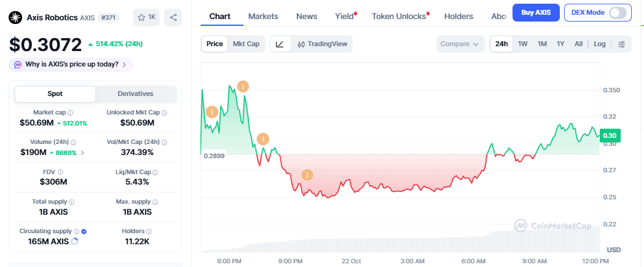Click the verified badge next to Circulating supply
The image size is (644, 267).
[84, 231]
